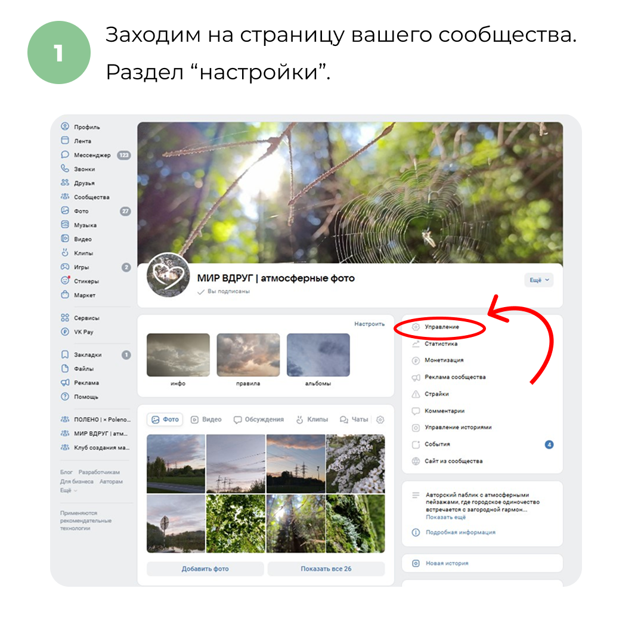Open the Мессенджер sidebar icon

(65, 155)
